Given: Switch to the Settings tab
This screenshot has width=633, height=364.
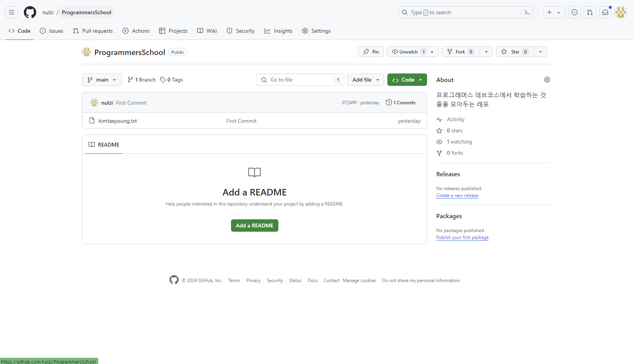Looking at the screenshot, I should point(316,31).
